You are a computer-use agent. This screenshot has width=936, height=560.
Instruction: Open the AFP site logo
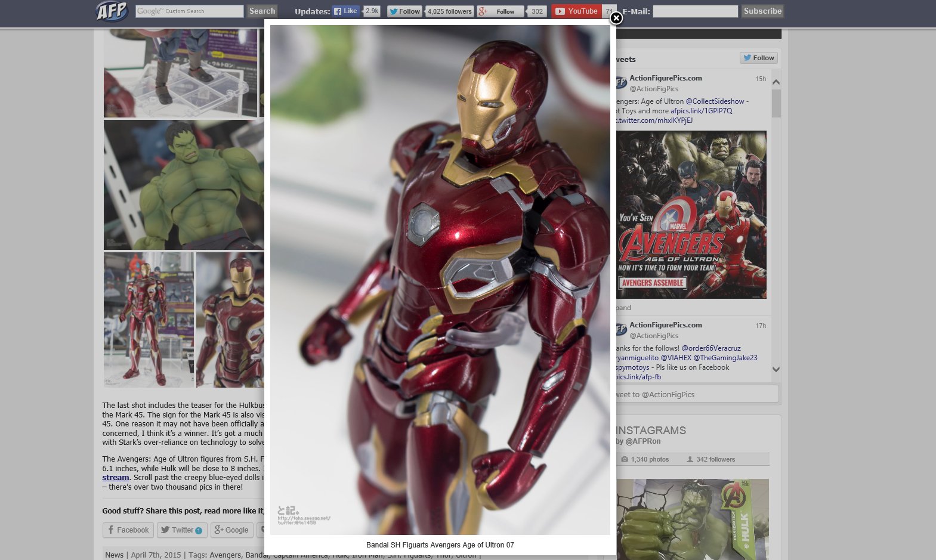[x=112, y=11]
